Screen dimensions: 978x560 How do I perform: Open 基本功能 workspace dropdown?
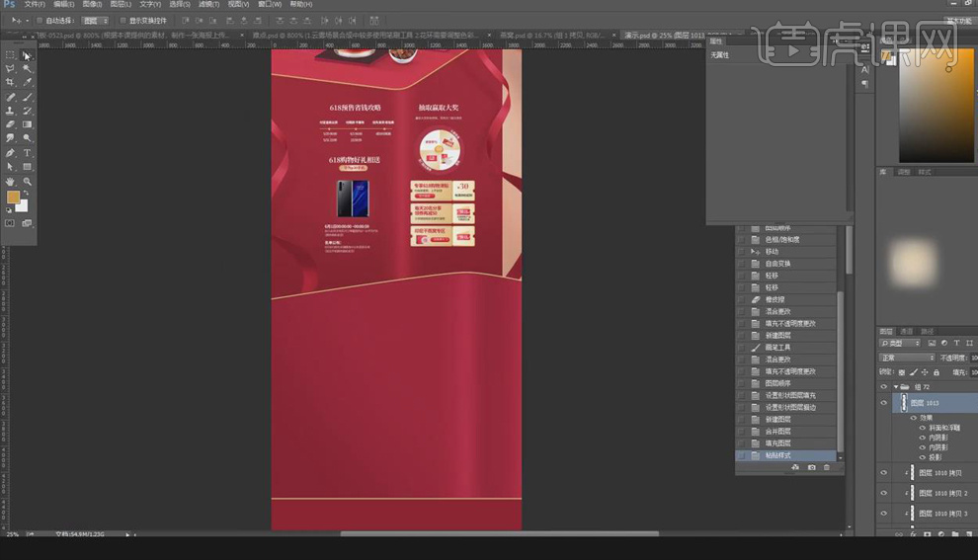click(x=958, y=21)
